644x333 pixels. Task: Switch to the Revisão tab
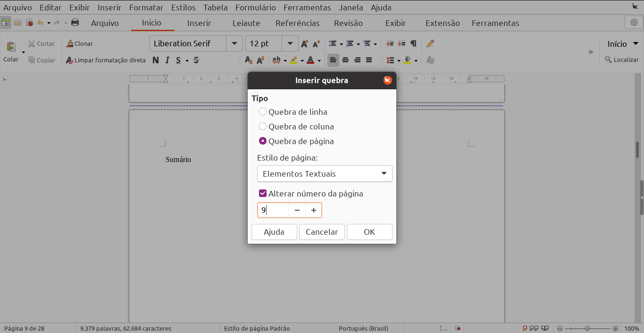348,23
